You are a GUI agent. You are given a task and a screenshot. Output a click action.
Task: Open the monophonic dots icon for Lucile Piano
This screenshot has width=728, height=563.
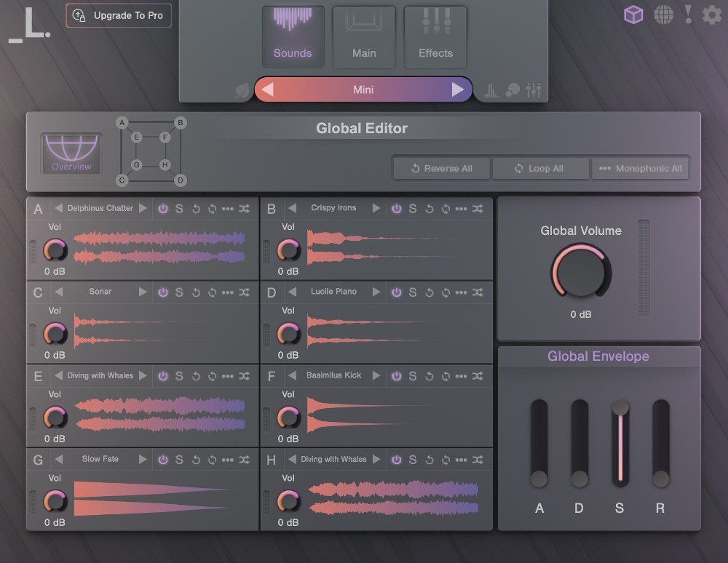pyautogui.click(x=462, y=292)
